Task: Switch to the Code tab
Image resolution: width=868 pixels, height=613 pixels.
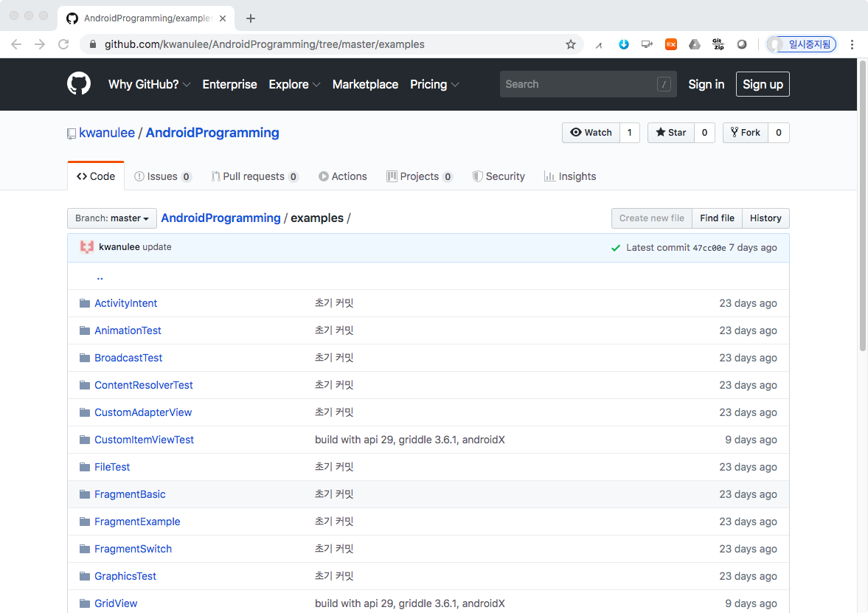Action: (96, 176)
